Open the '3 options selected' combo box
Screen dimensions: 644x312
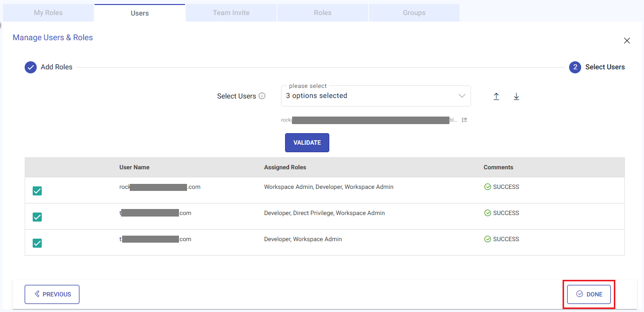[370, 96]
